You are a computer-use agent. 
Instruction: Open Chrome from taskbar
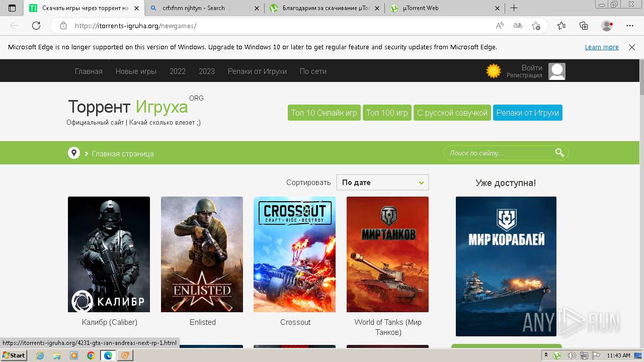[x=91, y=355]
